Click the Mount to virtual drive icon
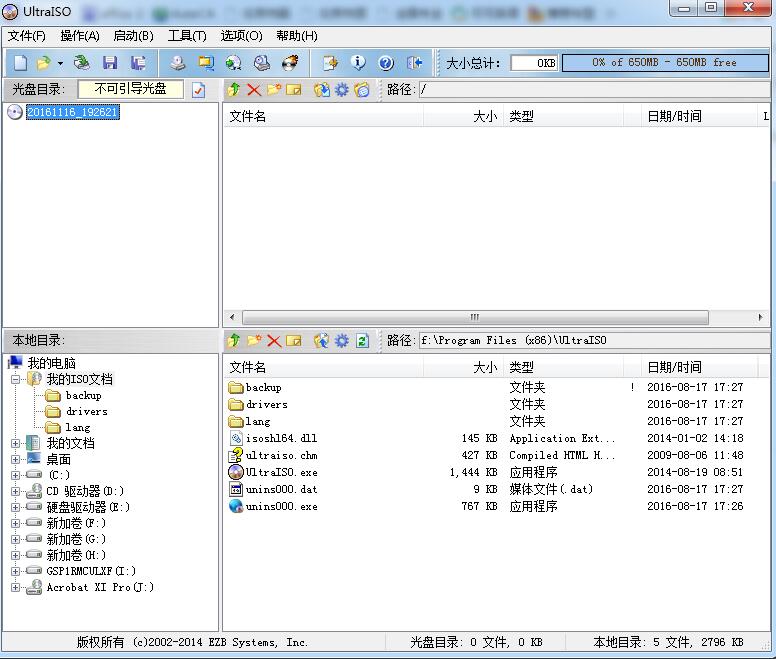 [262, 63]
